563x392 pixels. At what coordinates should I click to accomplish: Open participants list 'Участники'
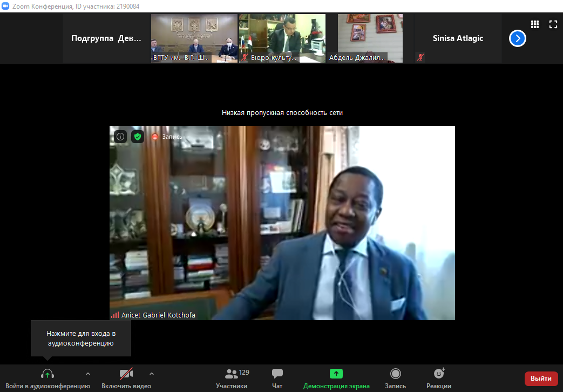(x=232, y=379)
